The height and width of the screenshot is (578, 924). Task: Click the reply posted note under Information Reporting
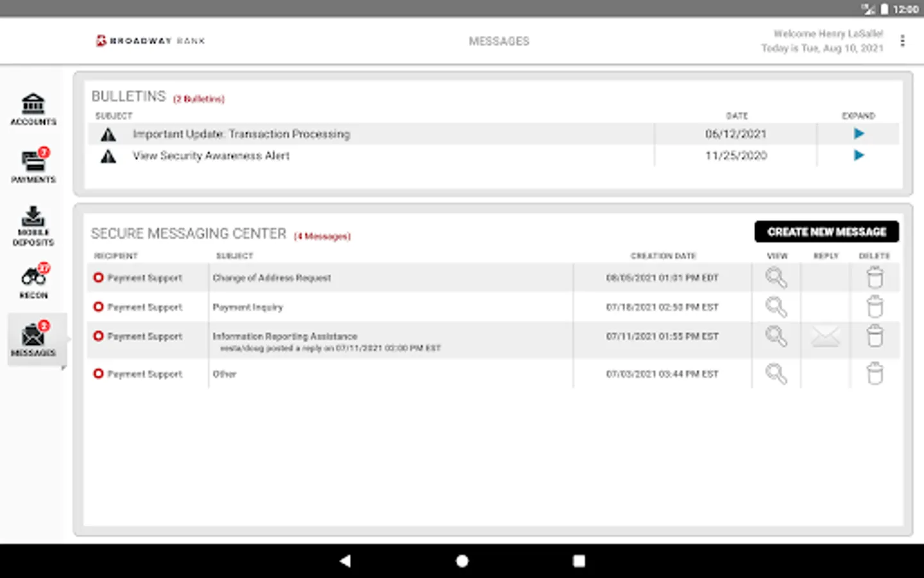[330, 348]
